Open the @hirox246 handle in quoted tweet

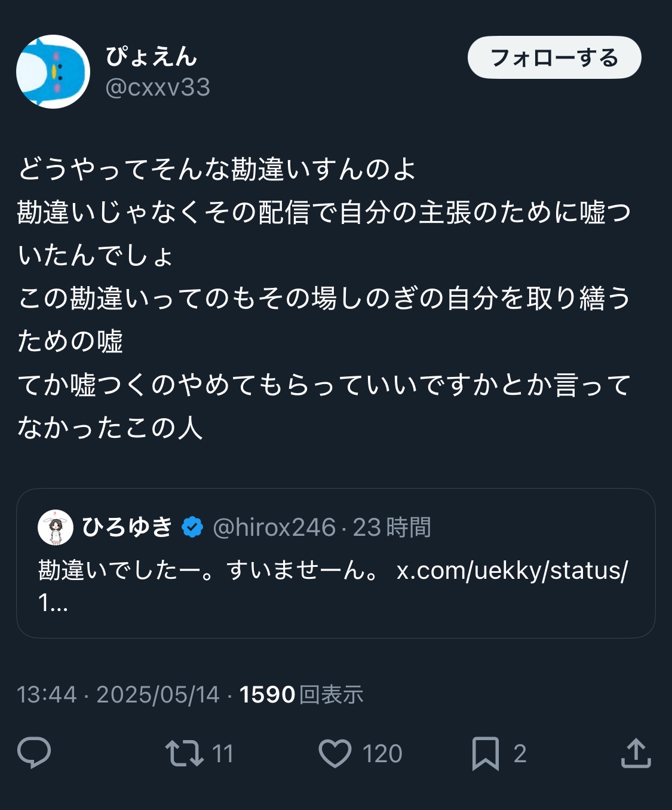point(274,527)
